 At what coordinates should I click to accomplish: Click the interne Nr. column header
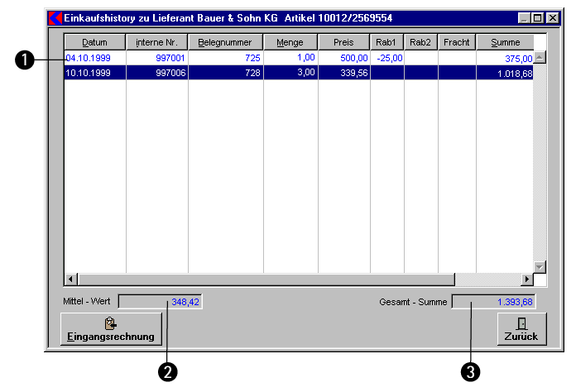pos(156,42)
